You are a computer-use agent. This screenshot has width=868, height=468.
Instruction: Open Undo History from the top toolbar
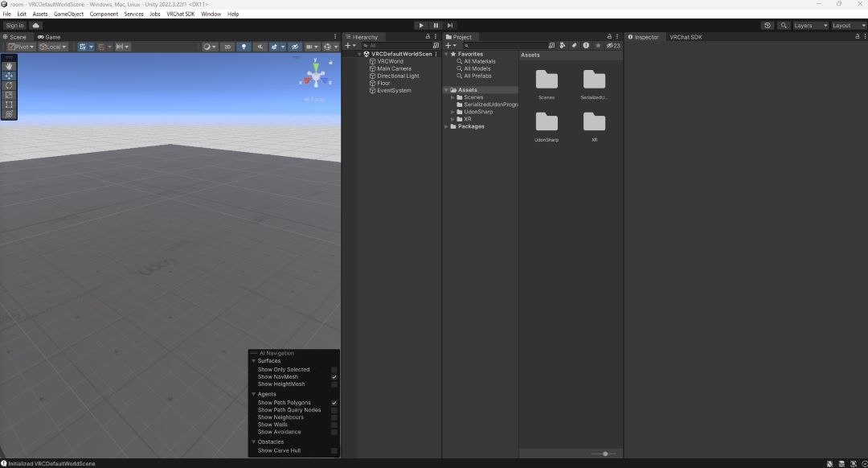[768, 26]
